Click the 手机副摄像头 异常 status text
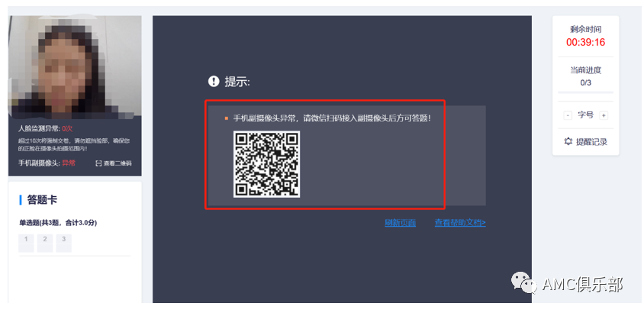The image size is (644, 313). click(47, 163)
